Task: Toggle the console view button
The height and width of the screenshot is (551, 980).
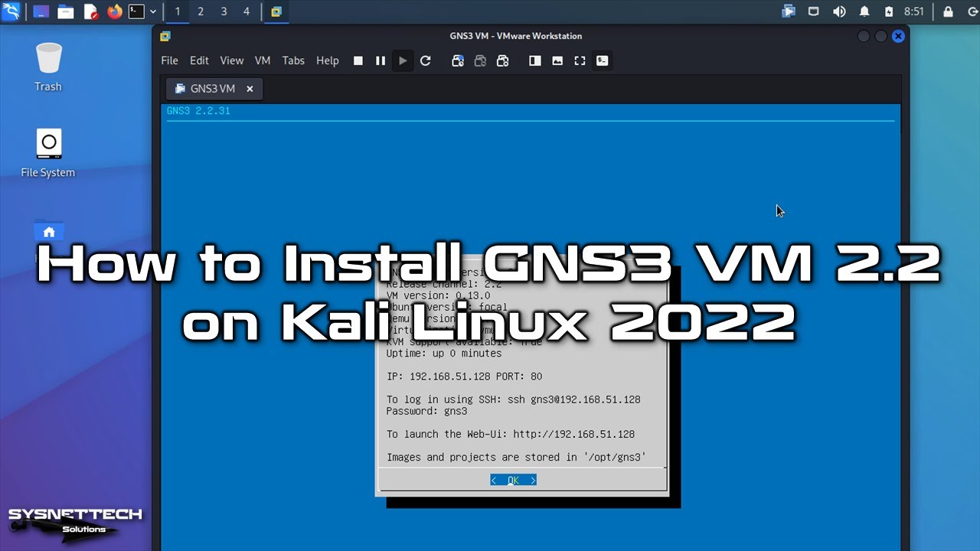Action: click(x=603, y=60)
